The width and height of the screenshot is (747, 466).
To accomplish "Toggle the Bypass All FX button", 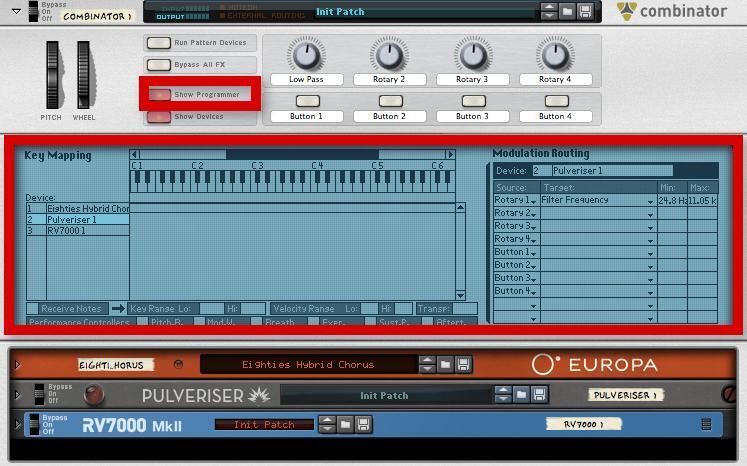I will (159, 65).
